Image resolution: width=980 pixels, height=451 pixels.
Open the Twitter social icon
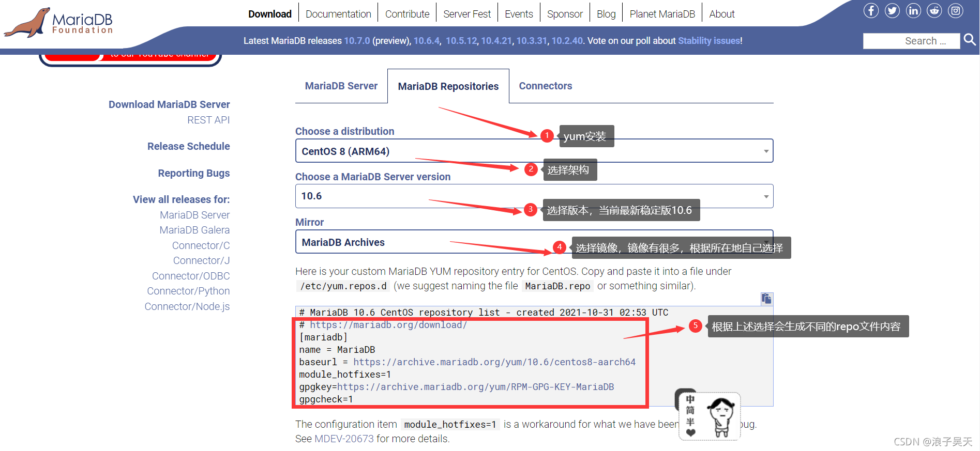pos(892,10)
